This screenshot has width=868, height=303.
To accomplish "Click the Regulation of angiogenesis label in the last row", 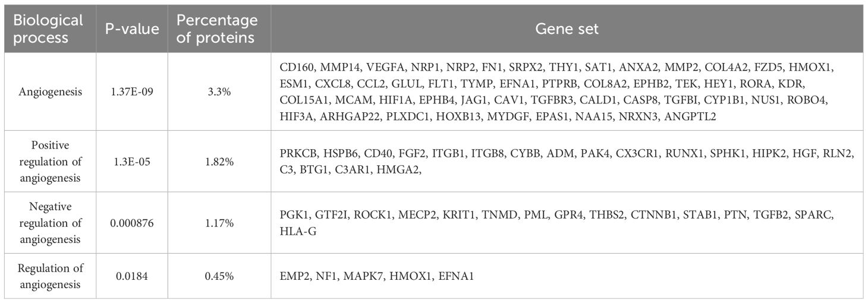I will pos(49,276).
